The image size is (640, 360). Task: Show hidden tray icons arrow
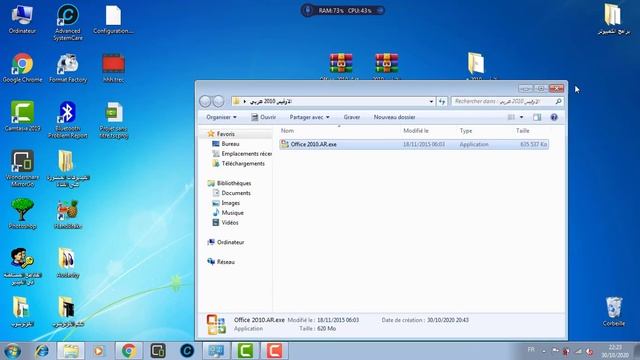544,351
